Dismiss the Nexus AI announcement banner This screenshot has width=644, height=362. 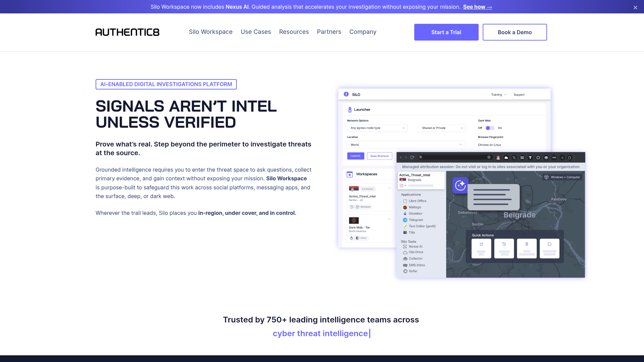635,7
